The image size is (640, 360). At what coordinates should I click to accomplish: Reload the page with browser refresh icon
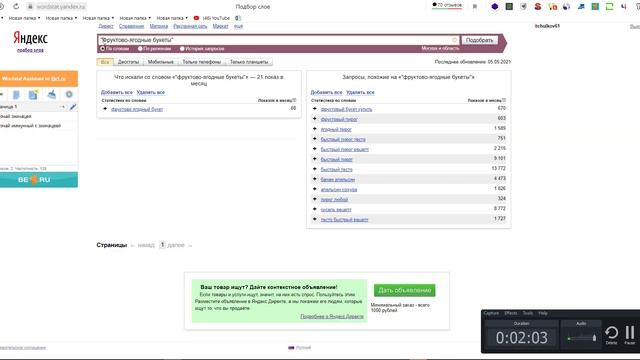point(16,7)
